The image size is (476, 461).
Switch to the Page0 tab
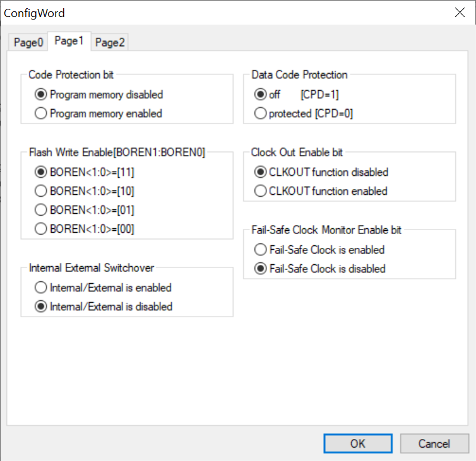[x=28, y=42]
